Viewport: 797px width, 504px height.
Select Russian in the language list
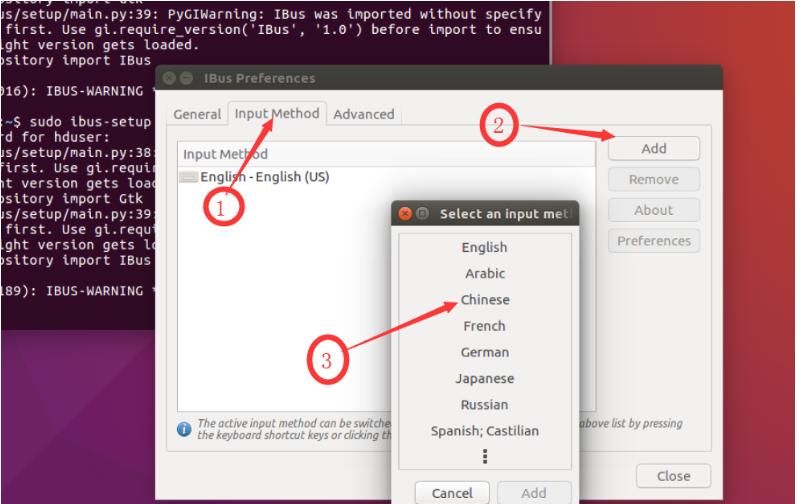tap(484, 405)
